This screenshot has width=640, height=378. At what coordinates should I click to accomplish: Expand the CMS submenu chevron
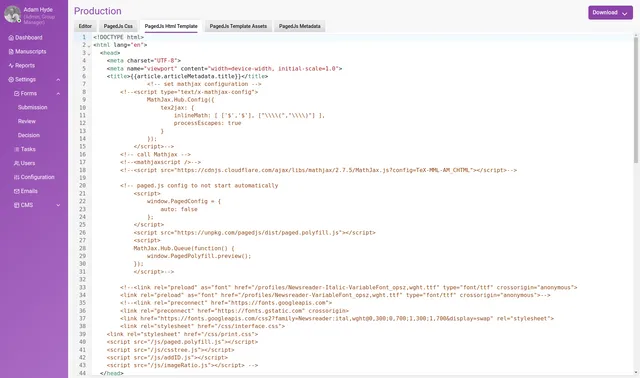(58, 205)
